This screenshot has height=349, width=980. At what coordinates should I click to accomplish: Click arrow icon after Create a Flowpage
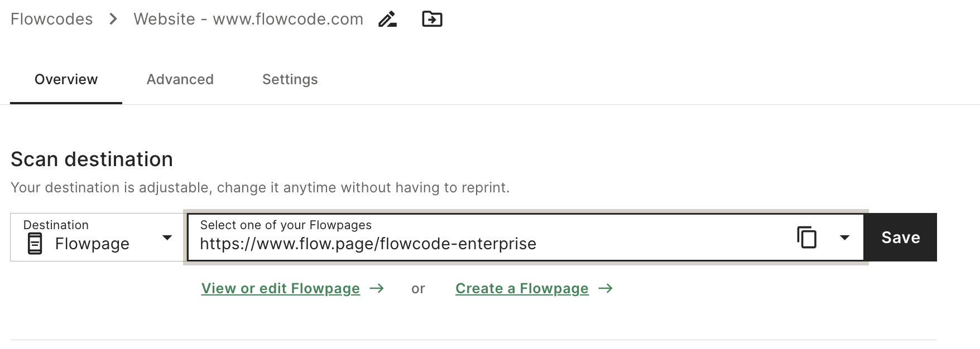(x=606, y=288)
